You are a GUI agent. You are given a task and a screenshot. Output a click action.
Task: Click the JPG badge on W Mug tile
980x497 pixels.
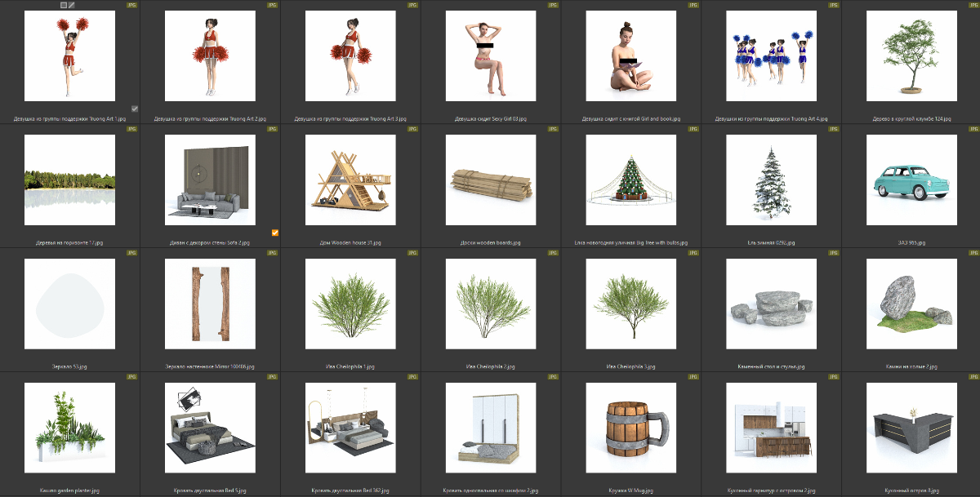(x=693, y=377)
